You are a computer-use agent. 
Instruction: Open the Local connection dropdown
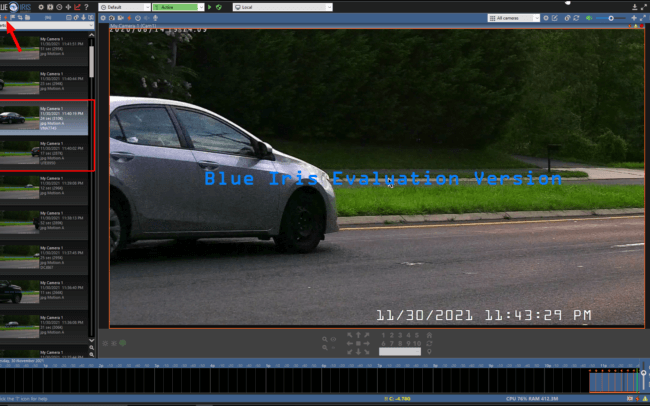tap(282, 7)
